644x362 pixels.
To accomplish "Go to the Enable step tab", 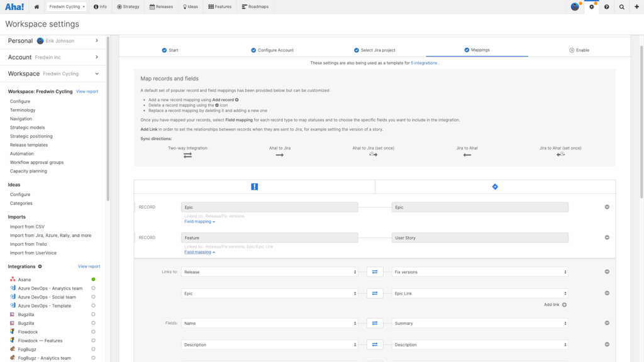I will tap(579, 50).
